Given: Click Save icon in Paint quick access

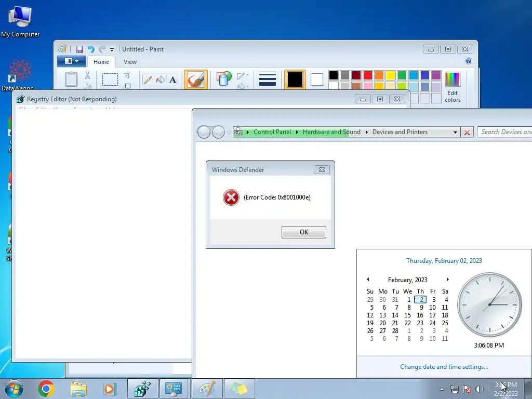Looking at the screenshot, I should pos(79,49).
